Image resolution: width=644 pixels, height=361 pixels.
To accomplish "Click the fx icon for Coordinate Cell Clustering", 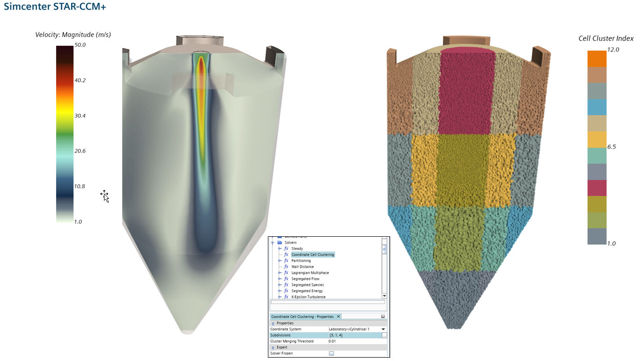I will [x=286, y=254].
